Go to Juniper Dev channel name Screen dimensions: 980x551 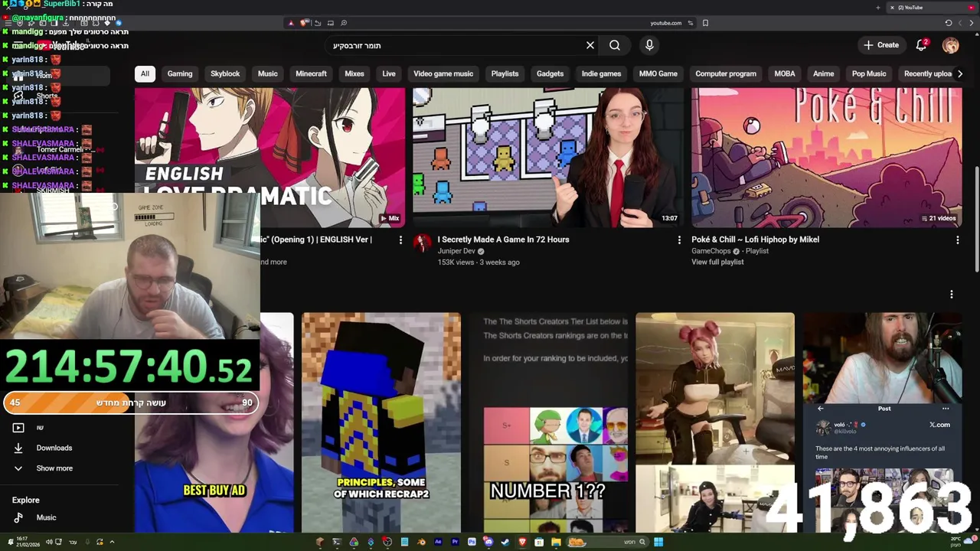(456, 251)
